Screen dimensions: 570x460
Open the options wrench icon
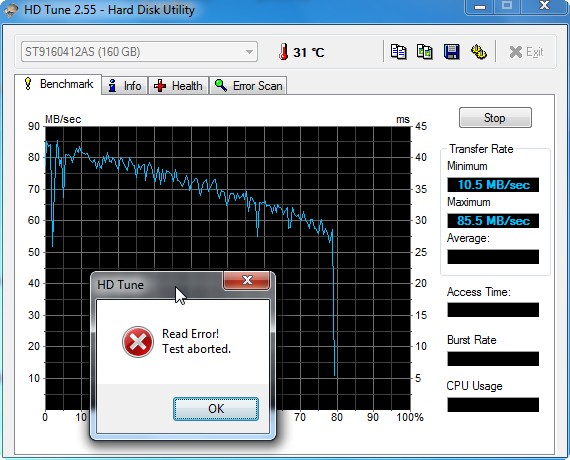click(x=479, y=52)
